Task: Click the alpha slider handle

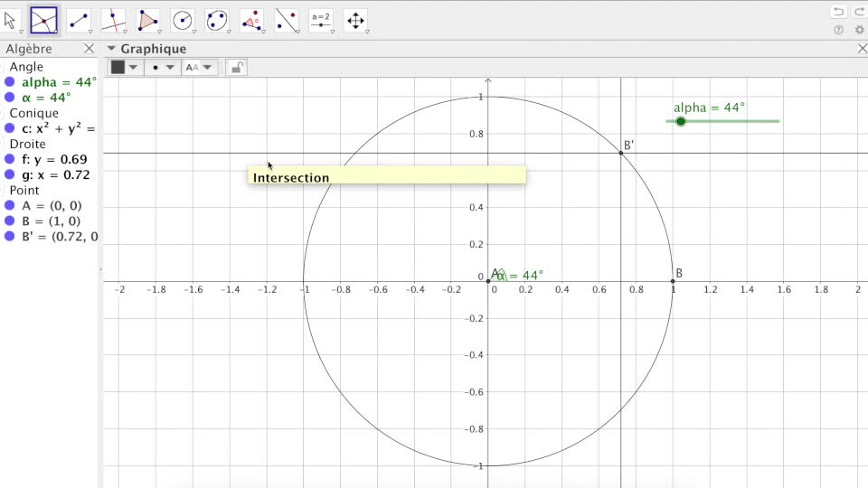Action: click(681, 121)
